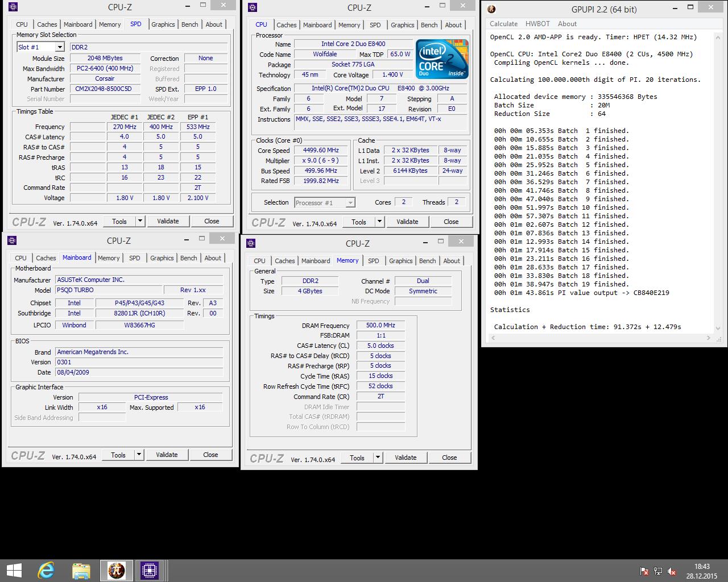Open File Explorer from the taskbar

click(81, 570)
